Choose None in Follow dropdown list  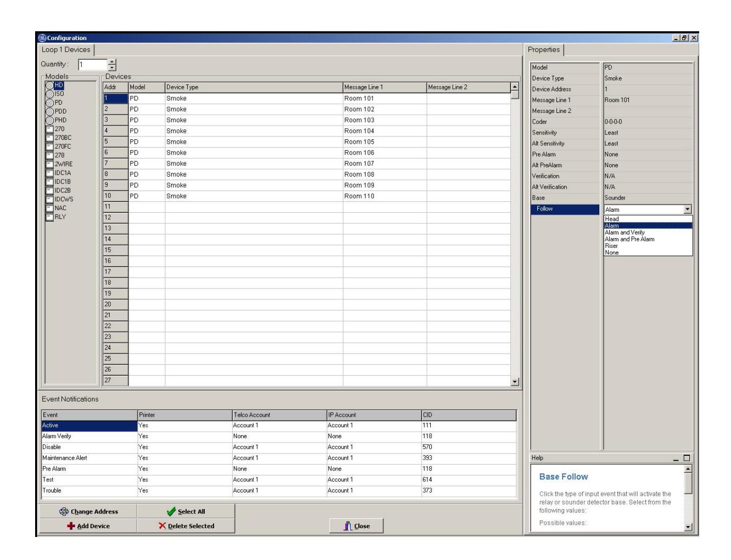[x=648, y=252]
